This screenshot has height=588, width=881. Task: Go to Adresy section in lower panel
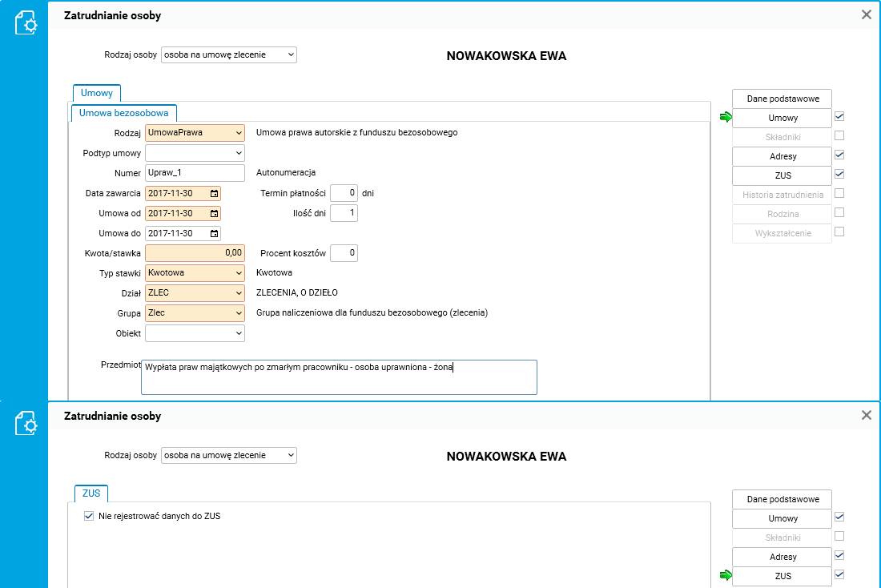[x=782, y=557]
